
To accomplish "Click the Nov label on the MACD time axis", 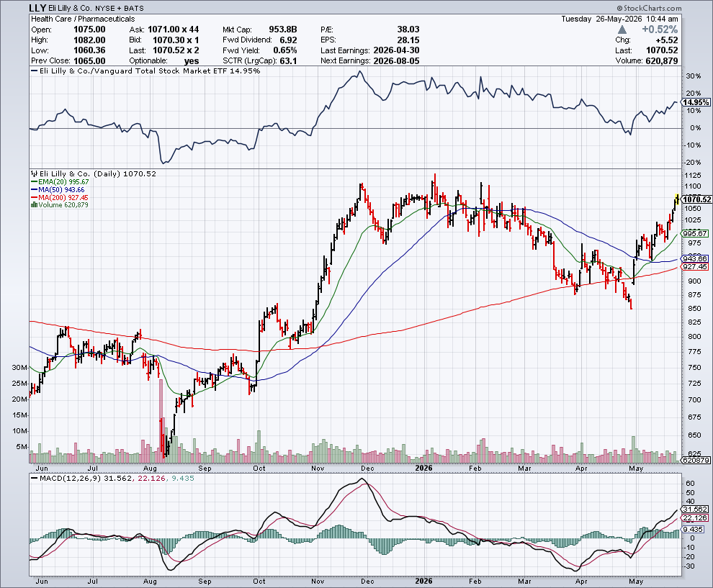I will coord(318,582).
